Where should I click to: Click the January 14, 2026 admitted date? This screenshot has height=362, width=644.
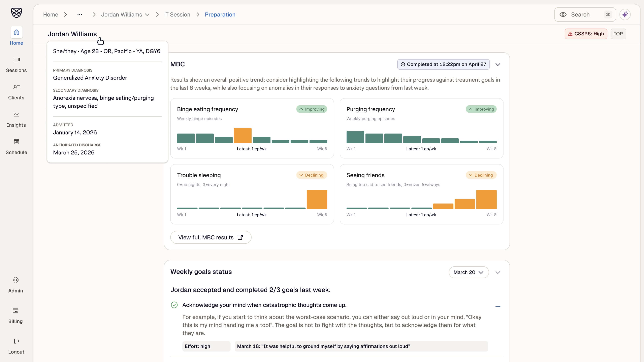tap(75, 132)
